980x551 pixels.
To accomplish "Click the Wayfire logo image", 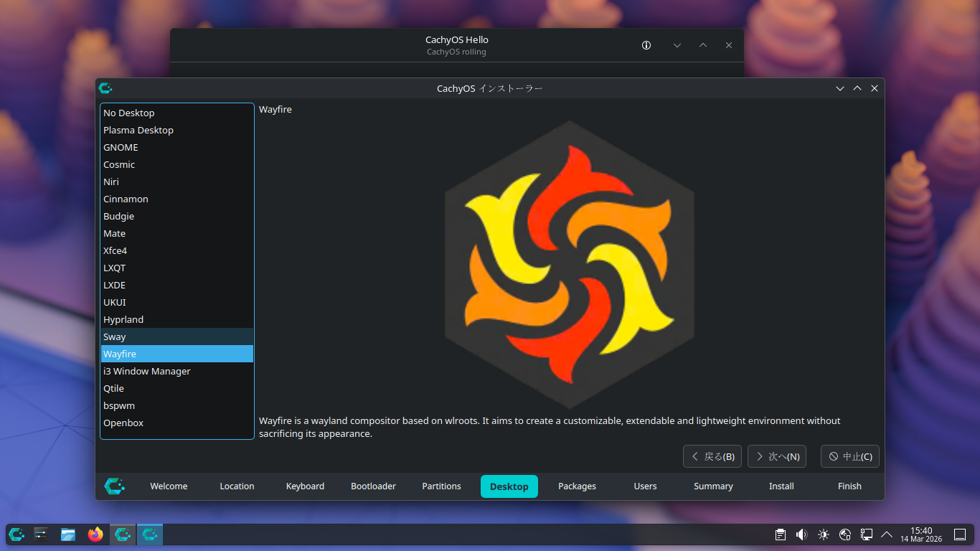I will 570,265.
